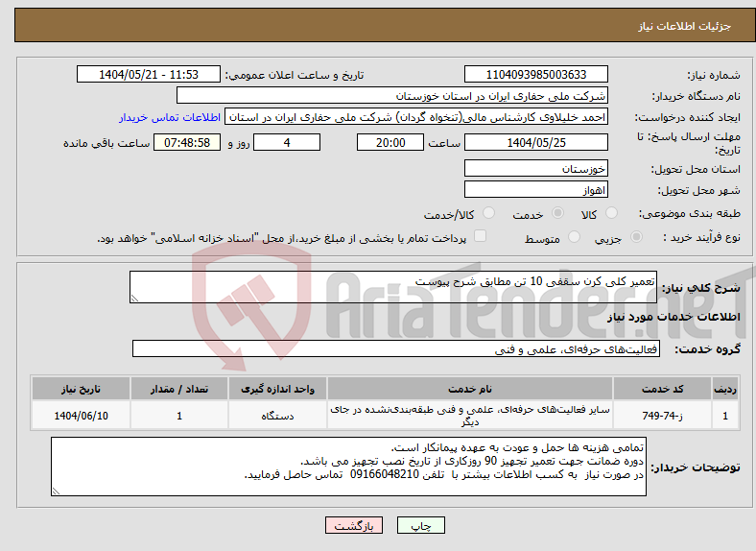The width and height of the screenshot is (756, 551).
Task: Click the شهر محل تحویل label
Action: 698,190
